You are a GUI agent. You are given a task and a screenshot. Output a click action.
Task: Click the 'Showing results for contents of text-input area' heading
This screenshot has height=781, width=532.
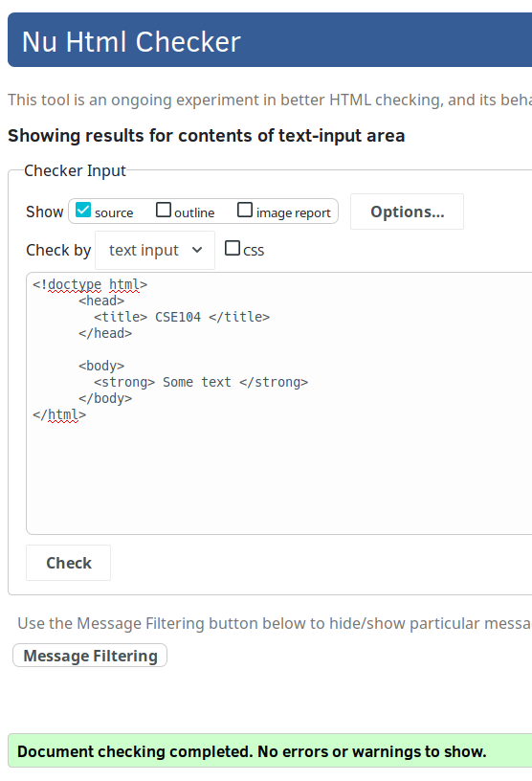[x=207, y=136]
